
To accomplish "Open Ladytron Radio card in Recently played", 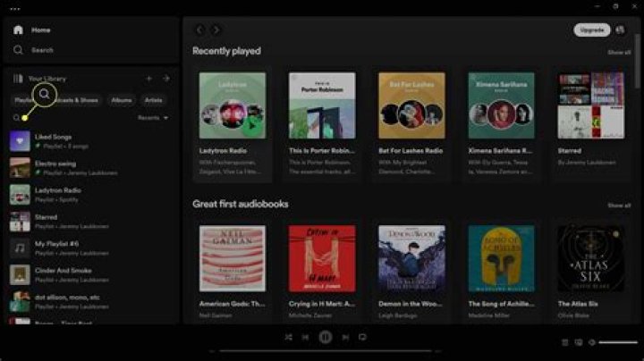I will pos(233,124).
